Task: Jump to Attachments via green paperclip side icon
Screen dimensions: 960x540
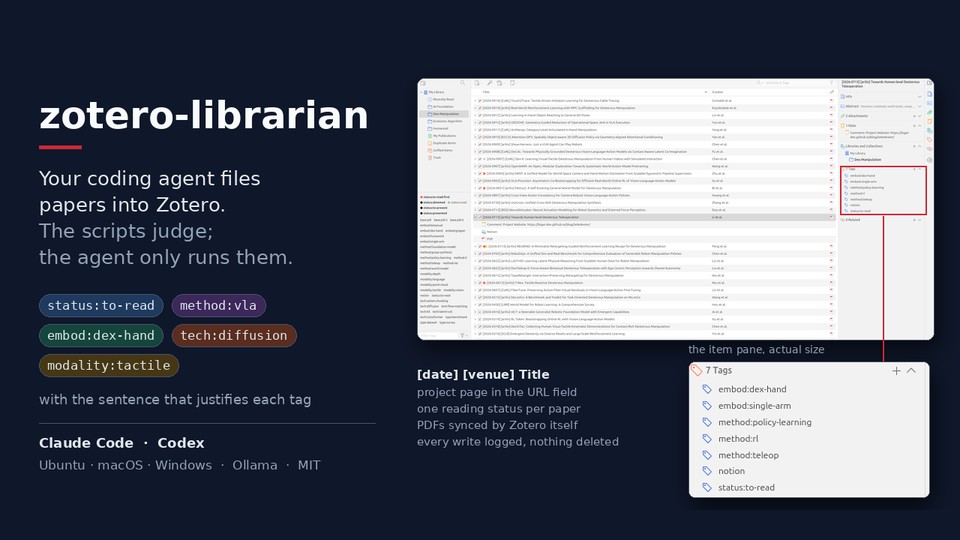Action: (x=929, y=113)
